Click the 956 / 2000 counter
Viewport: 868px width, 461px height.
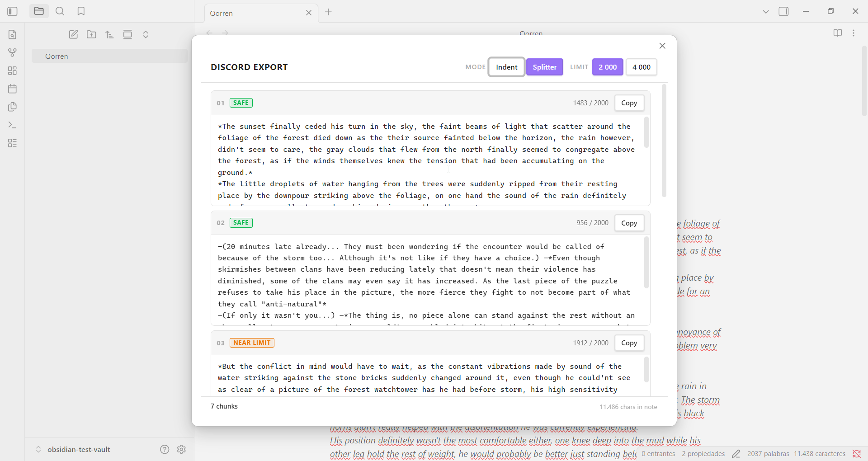[592, 223]
